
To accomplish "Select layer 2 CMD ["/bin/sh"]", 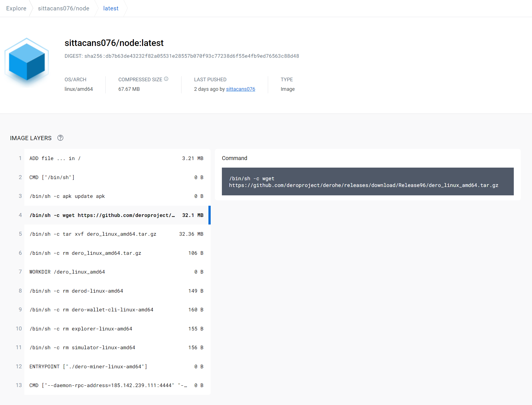I will point(117,177).
